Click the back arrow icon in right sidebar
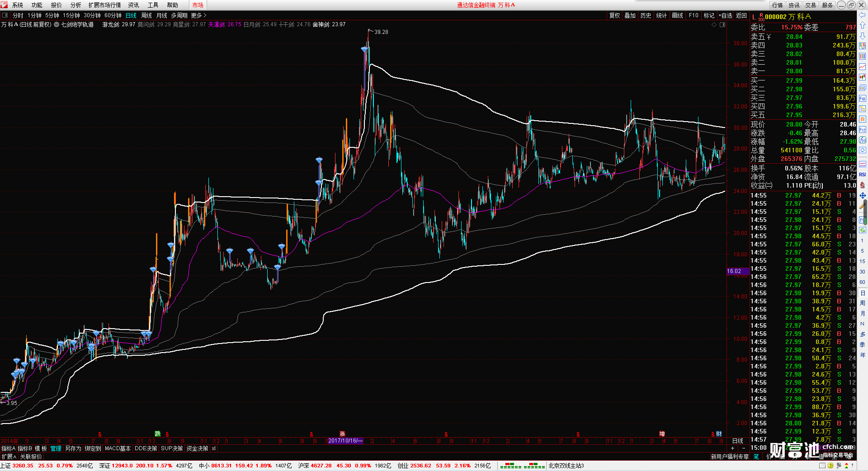 click(862, 15)
